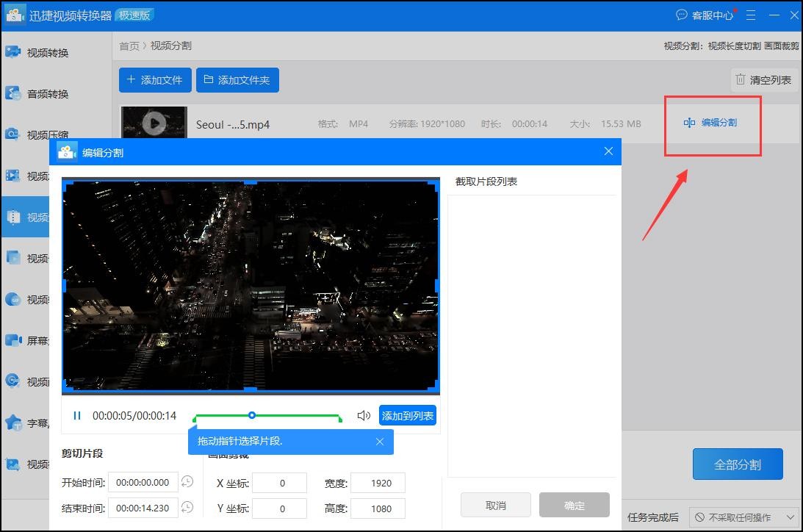The image size is (803, 532).
Task: Click the Add Folder button
Action: point(237,80)
